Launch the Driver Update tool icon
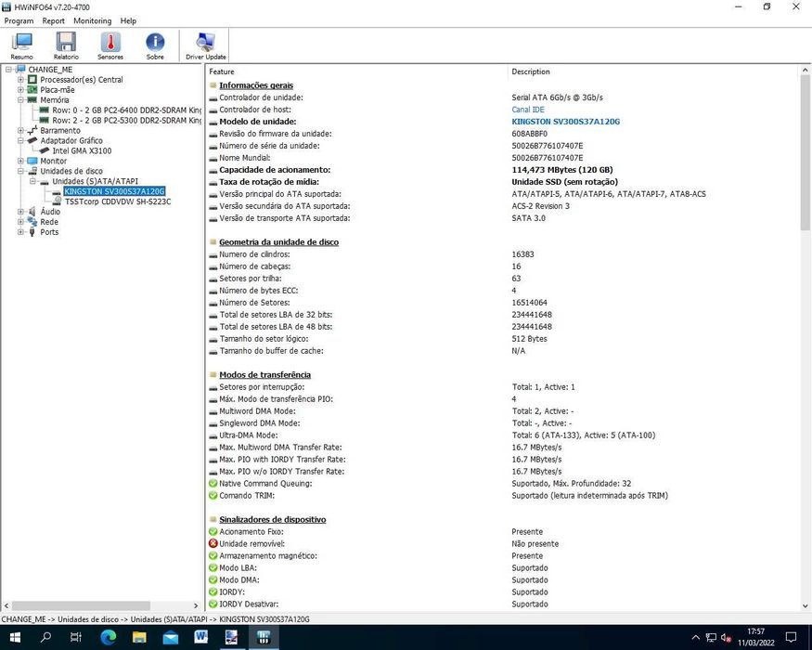The height and width of the screenshot is (650, 812). click(206, 45)
